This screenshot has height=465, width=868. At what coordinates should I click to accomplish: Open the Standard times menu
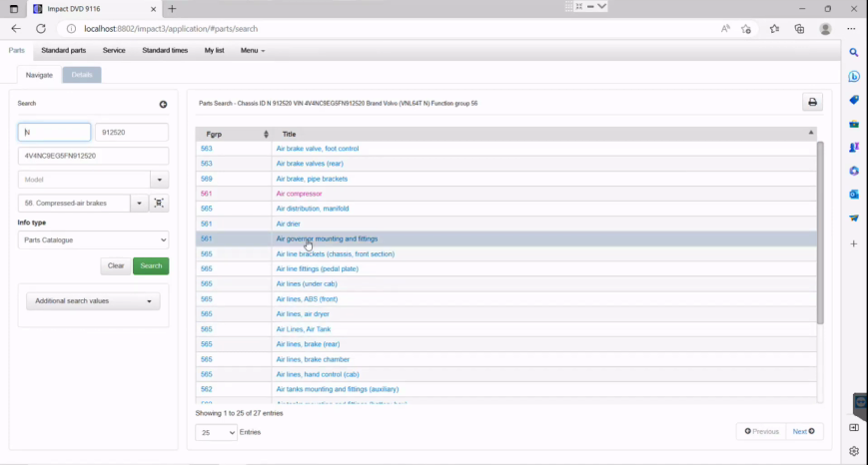coord(165,50)
